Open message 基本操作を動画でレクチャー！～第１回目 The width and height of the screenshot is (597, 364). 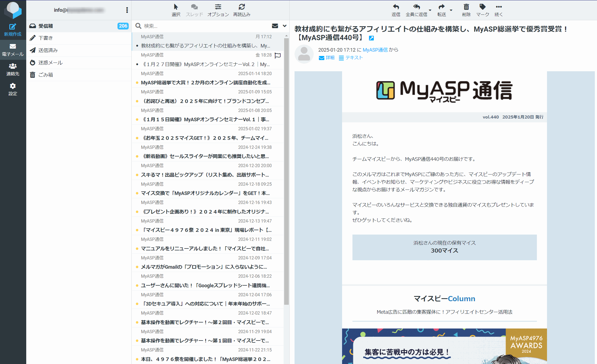coord(208,336)
